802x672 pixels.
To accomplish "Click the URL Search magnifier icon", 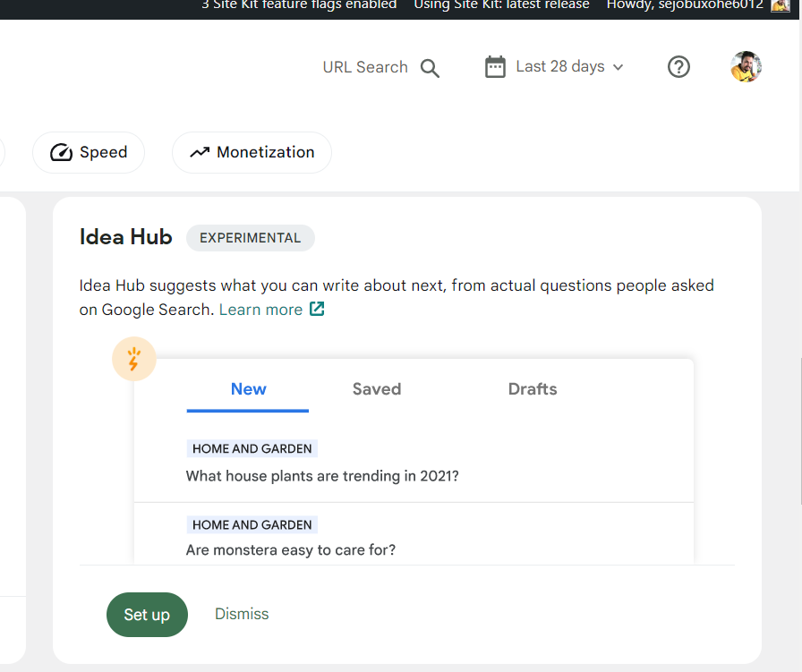I will pos(430,68).
